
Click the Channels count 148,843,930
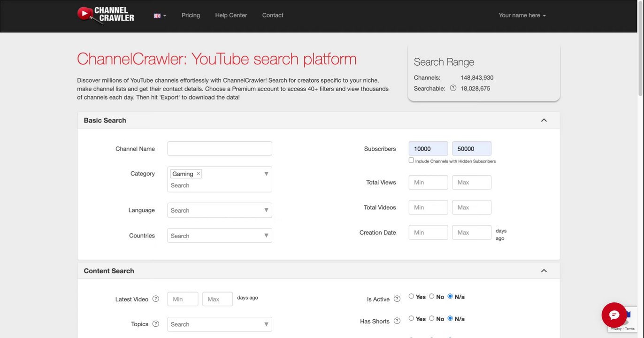click(477, 77)
